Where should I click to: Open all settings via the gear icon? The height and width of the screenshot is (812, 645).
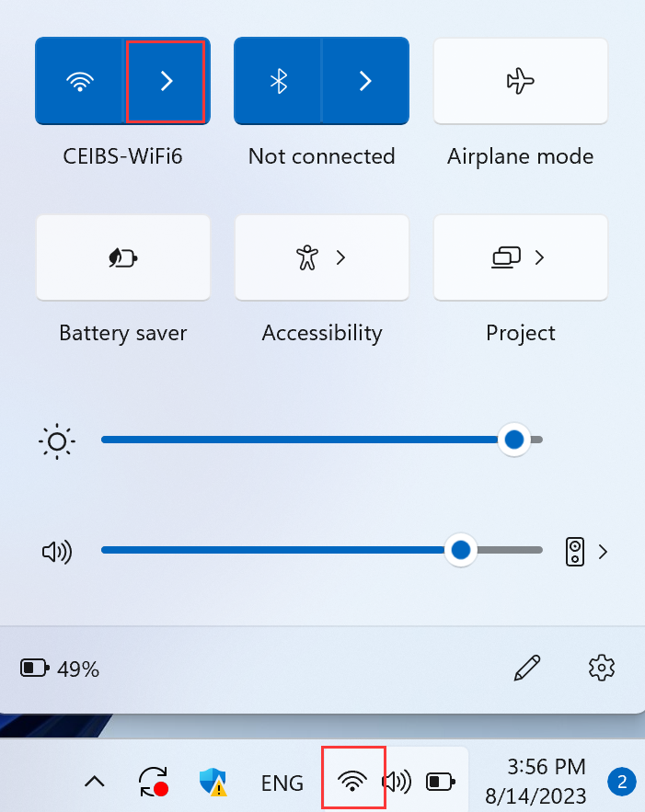(x=602, y=668)
